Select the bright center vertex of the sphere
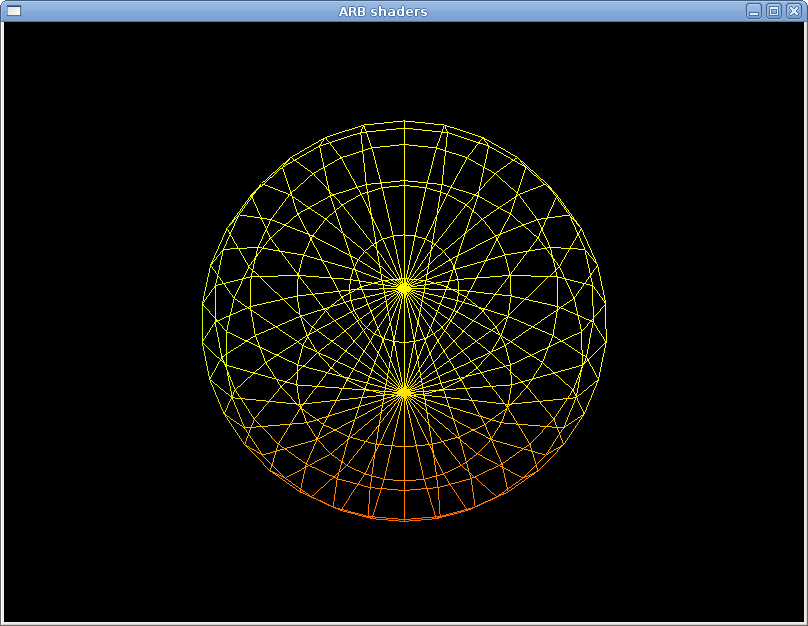This screenshot has height=626, width=808. coord(403,390)
